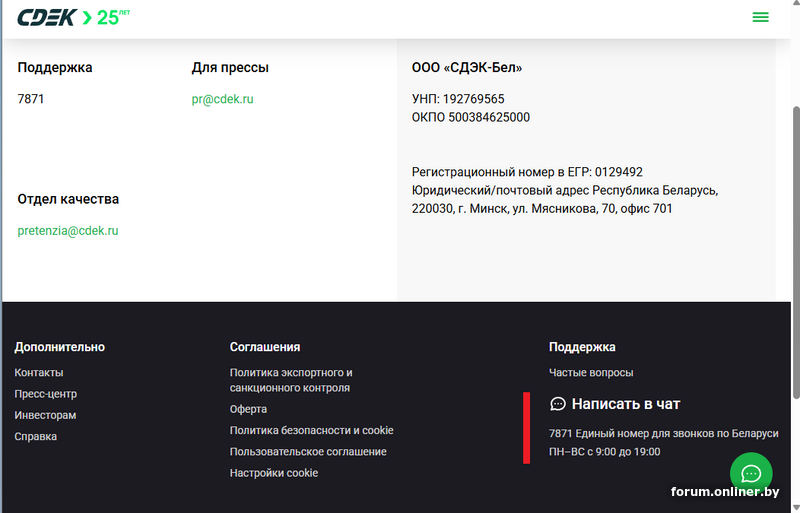
Task: Open the Контакты footer link
Action: click(x=39, y=372)
